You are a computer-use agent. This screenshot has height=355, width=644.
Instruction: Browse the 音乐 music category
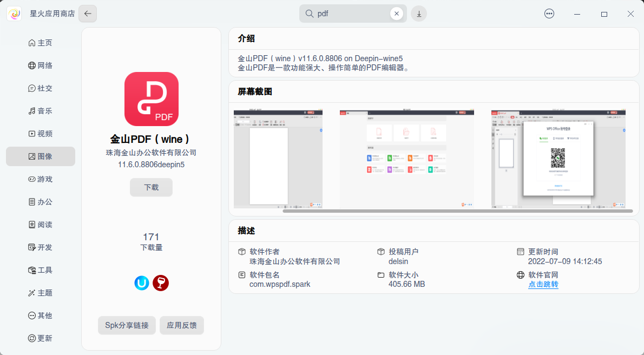[41, 110]
